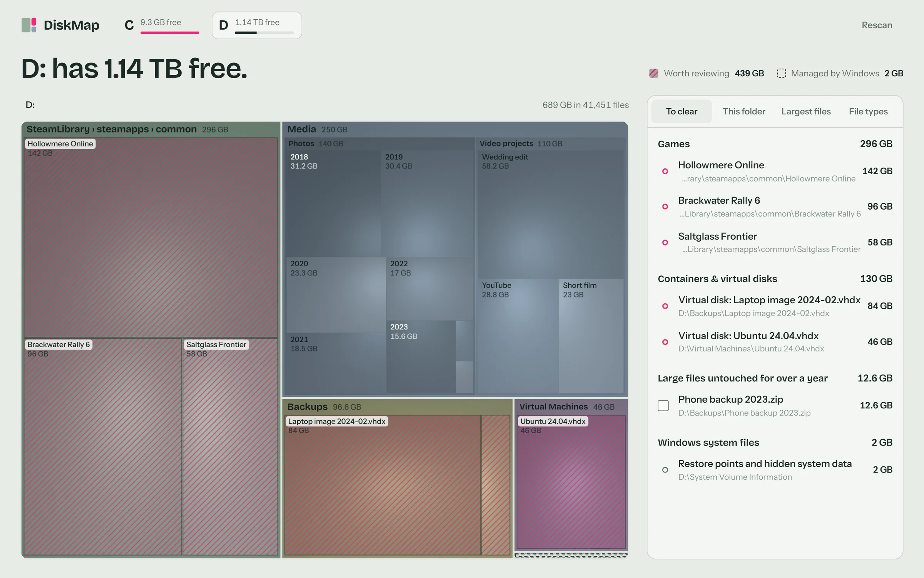The image size is (924, 578).
Task: Select the Saltglass Frontier radio circle
Action: [665, 242]
